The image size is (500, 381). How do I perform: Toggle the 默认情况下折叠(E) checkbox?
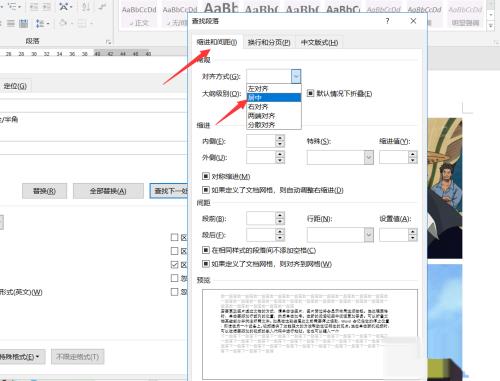[310, 93]
